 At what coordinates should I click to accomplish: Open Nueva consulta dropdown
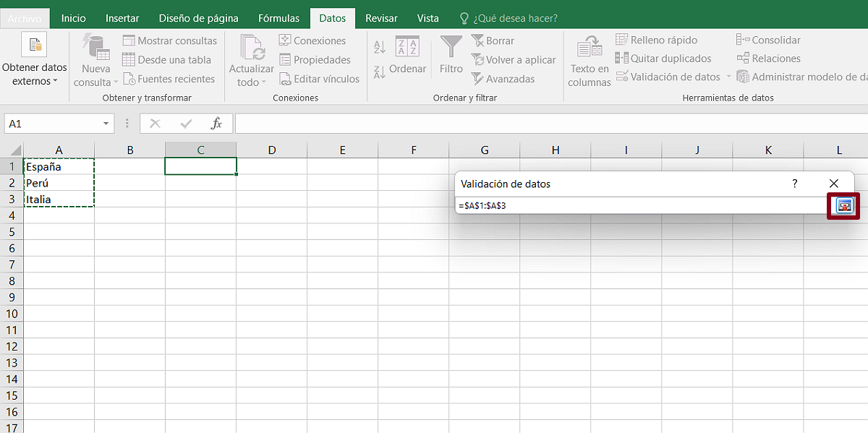tap(95, 62)
